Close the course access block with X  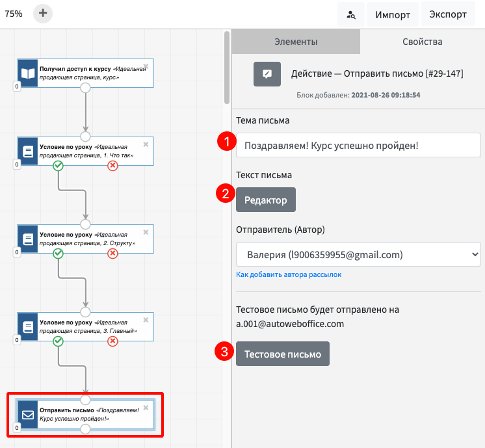(146, 66)
